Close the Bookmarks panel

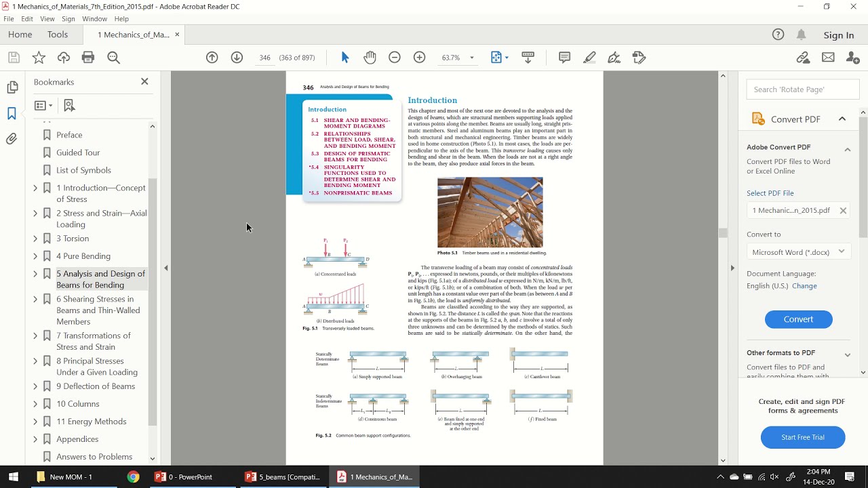144,81
